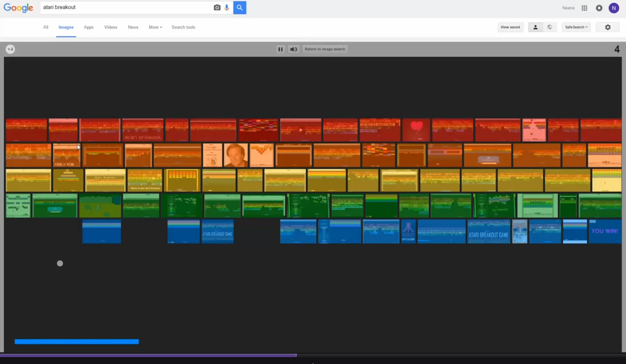Go to the Google logo homepage
This screenshot has height=364, width=626.
[x=18, y=8]
